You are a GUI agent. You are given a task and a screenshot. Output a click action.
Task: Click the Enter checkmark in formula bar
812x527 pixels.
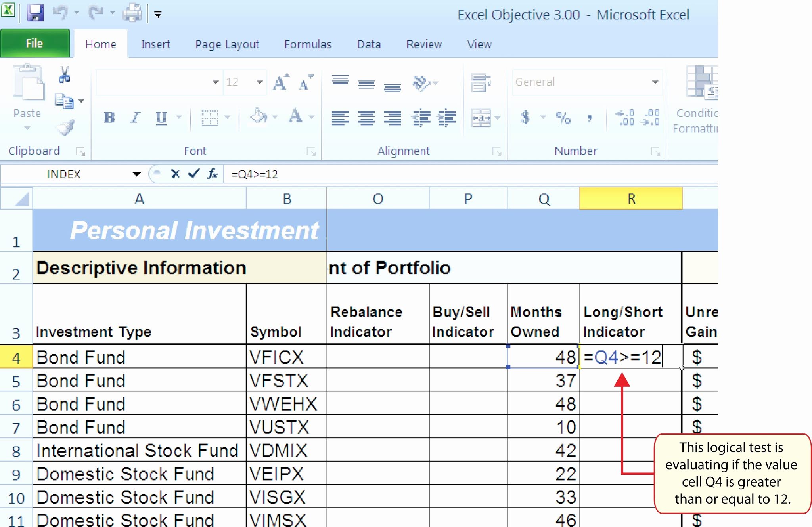pos(194,174)
